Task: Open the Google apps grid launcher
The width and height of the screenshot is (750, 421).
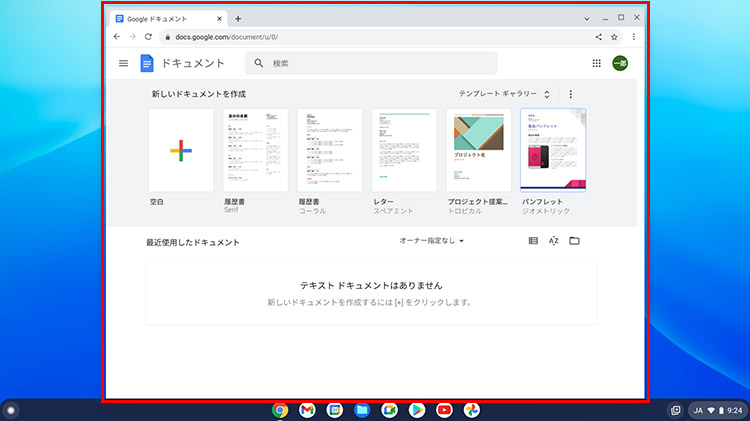Action: point(597,63)
